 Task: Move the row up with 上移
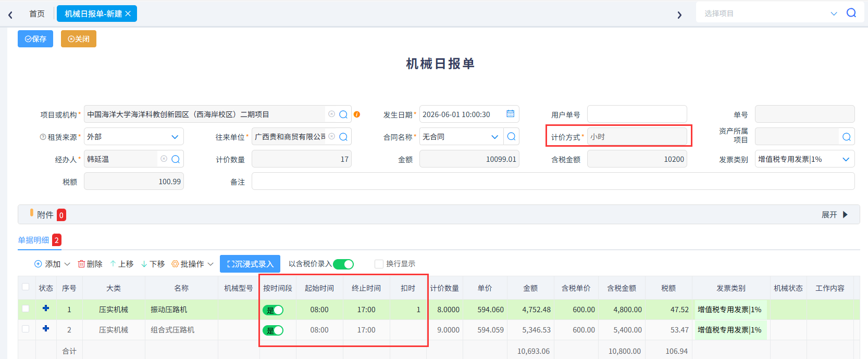point(122,264)
